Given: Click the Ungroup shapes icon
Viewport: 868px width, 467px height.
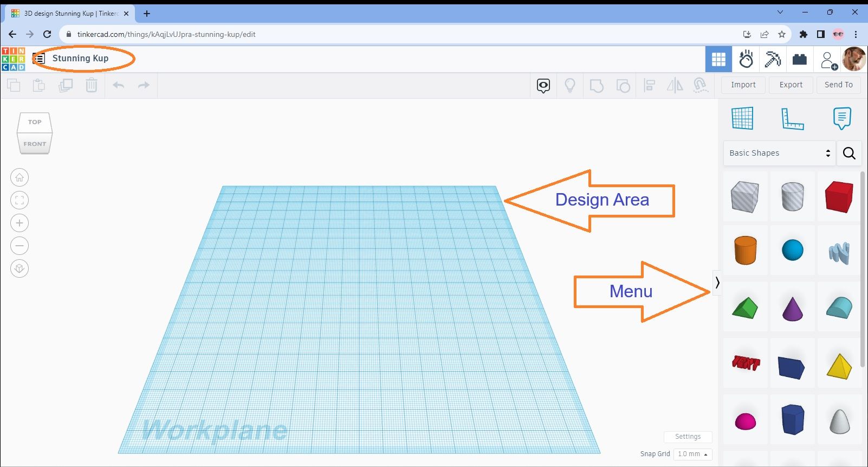Looking at the screenshot, I should tap(623, 86).
